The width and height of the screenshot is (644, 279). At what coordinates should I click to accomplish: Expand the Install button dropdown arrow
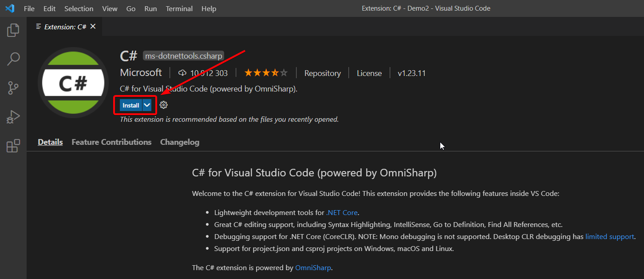pyautogui.click(x=147, y=105)
